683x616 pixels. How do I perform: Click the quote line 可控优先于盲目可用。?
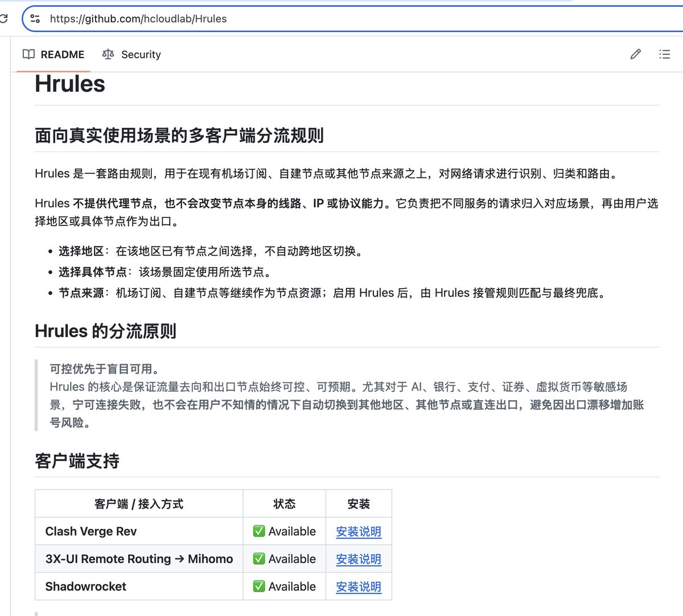105,369
